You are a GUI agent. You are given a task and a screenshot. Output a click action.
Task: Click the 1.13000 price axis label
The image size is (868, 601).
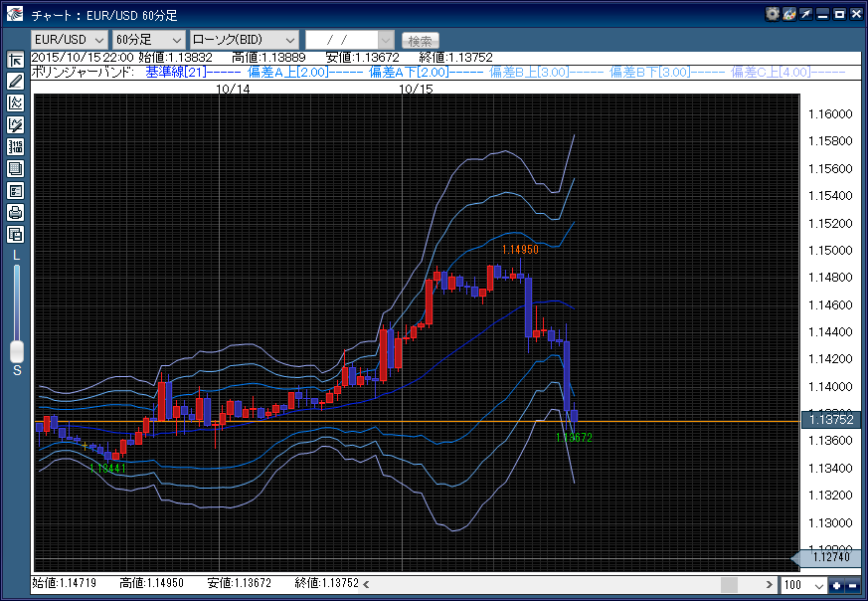830,523
